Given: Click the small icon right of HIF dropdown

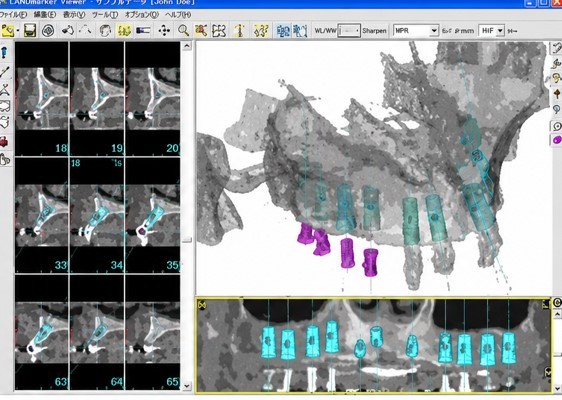Looking at the screenshot, I should pyautogui.click(x=513, y=31).
